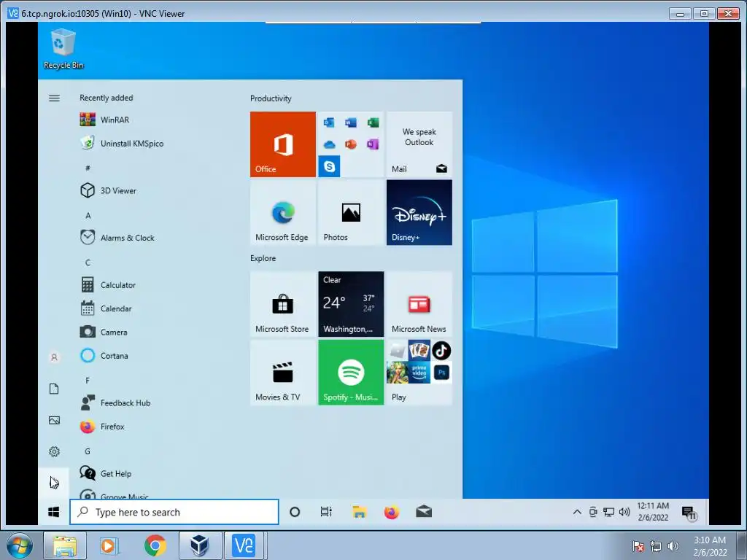Jump to letter A section header
This screenshot has height=560, width=747.
tap(88, 216)
